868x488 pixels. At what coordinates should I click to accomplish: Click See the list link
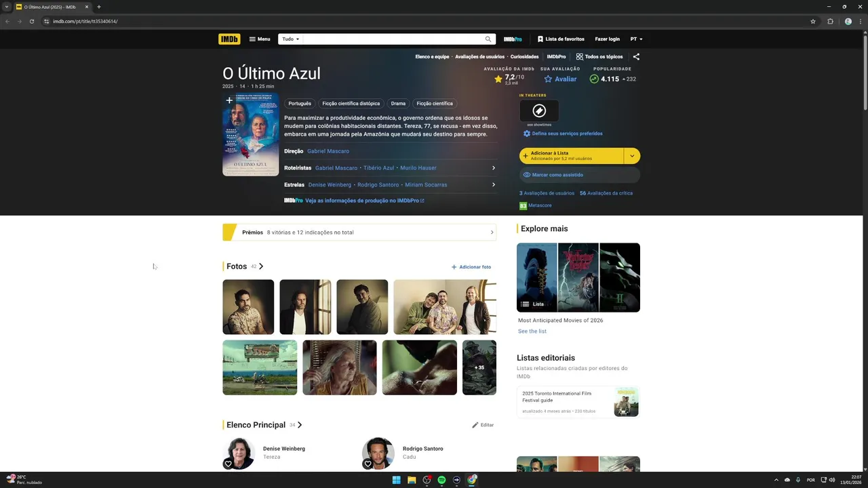[x=532, y=331]
